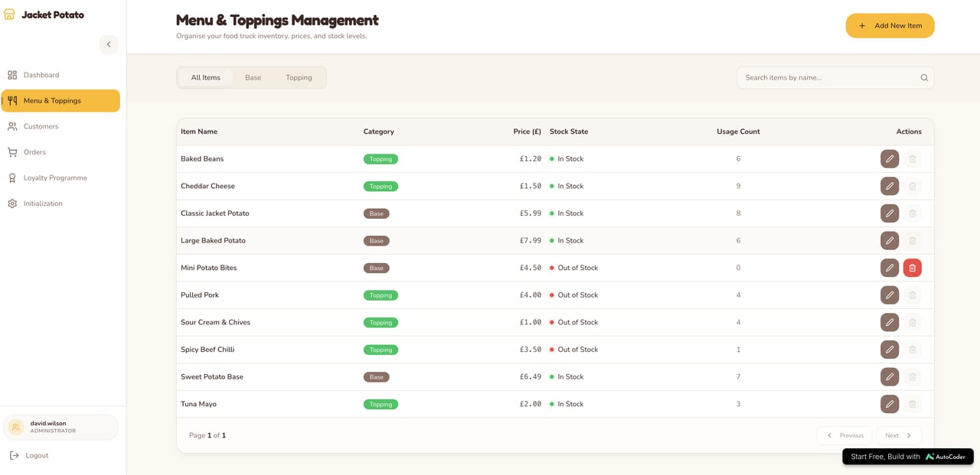Switch to the All Items tab

[205, 77]
